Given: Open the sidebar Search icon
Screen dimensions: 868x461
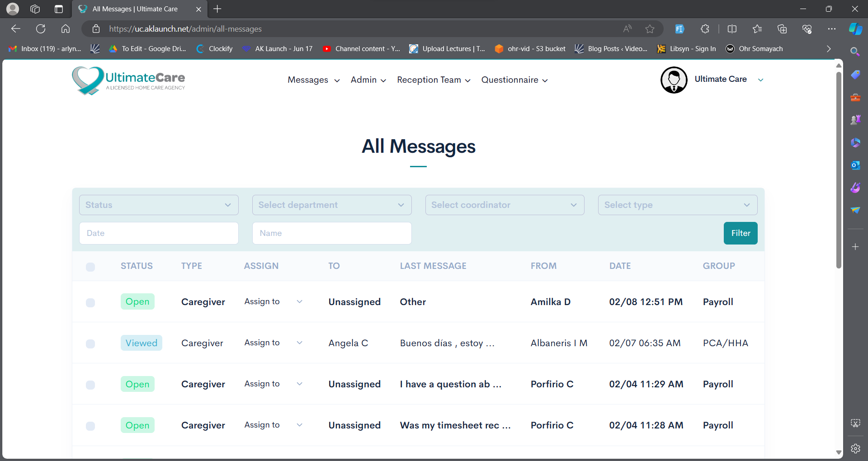Looking at the screenshot, I should [x=855, y=52].
